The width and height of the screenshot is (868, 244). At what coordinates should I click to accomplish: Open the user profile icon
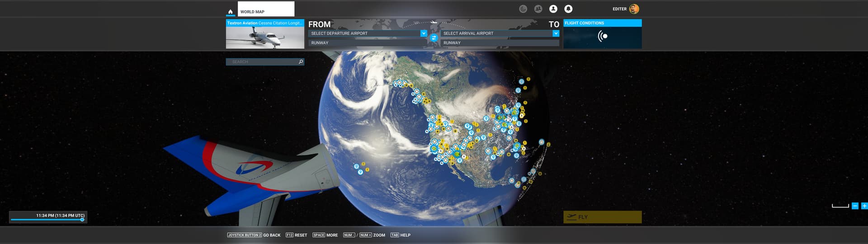point(553,9)
